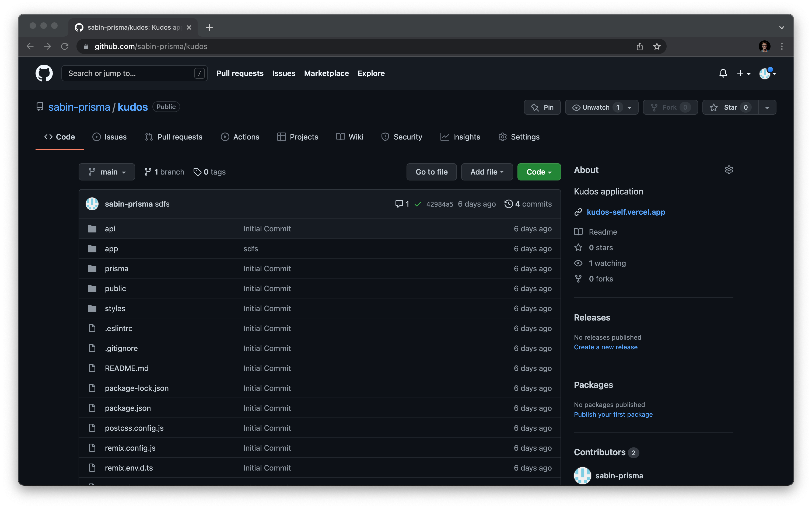Open the Insights tab
Image resolution: width=812 pixels, height=508 pixels.
[x=460, y=137]
